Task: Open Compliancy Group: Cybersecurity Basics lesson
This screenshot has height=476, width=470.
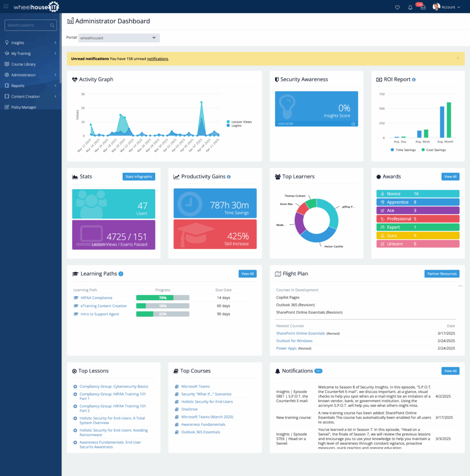Action: [114, 386]
